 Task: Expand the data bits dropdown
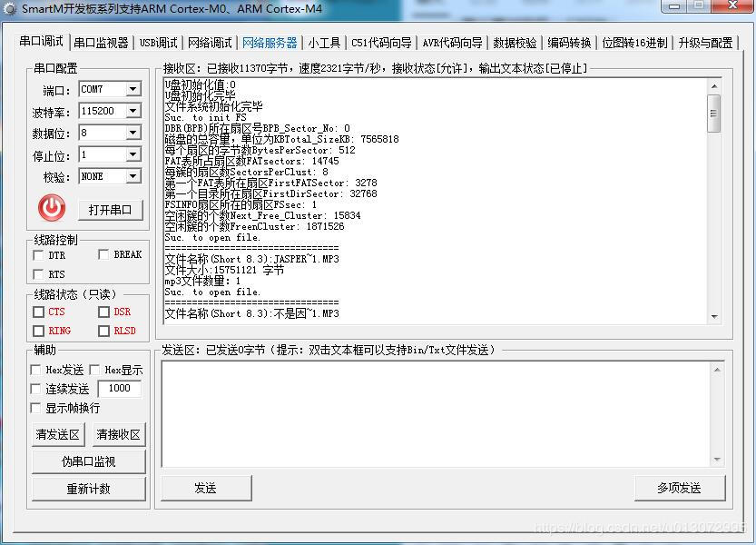pos(133,133)
